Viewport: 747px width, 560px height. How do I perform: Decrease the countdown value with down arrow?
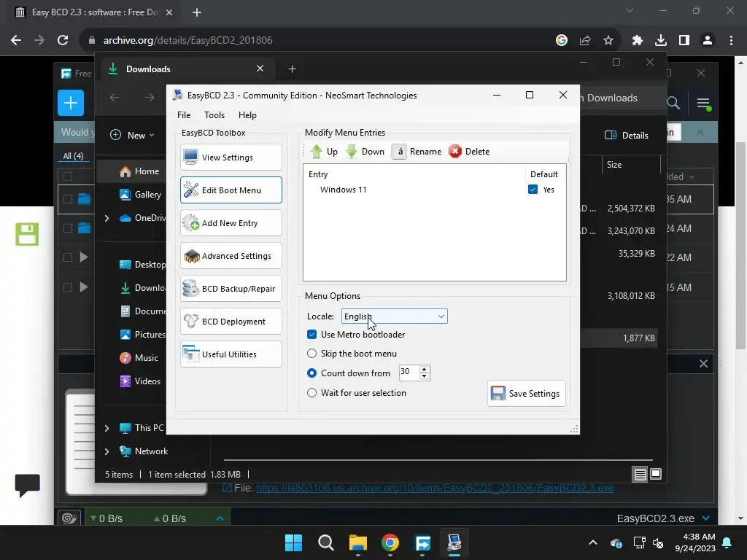pyautogui.click(x=424, y=376)
